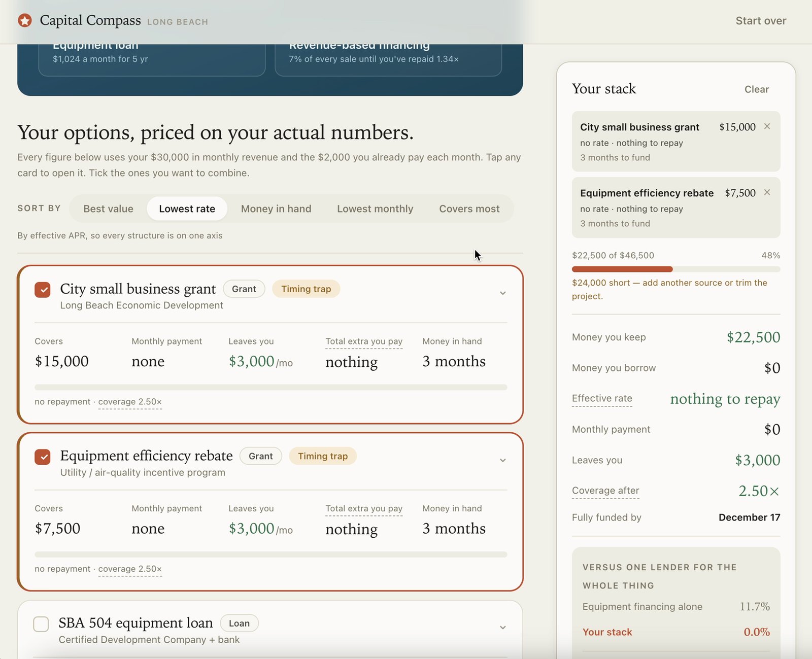Tick the SBA 504 equipment loan checkbox
The width and height of the screenshot is (812, 659).
(x=41, y=624)
